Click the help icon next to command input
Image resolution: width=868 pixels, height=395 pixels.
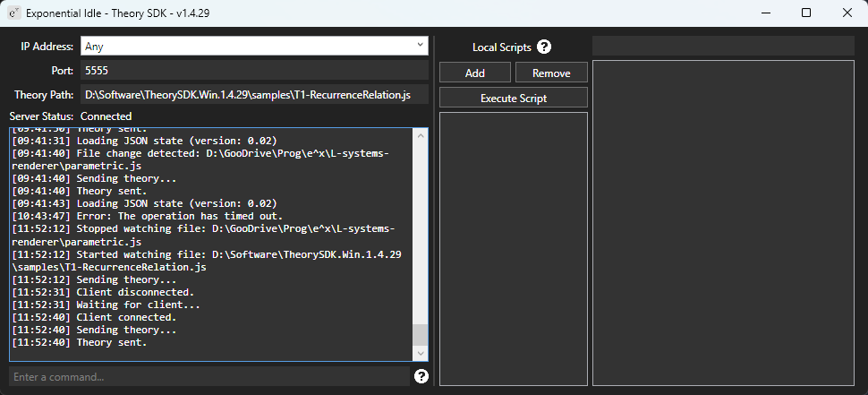422,376
